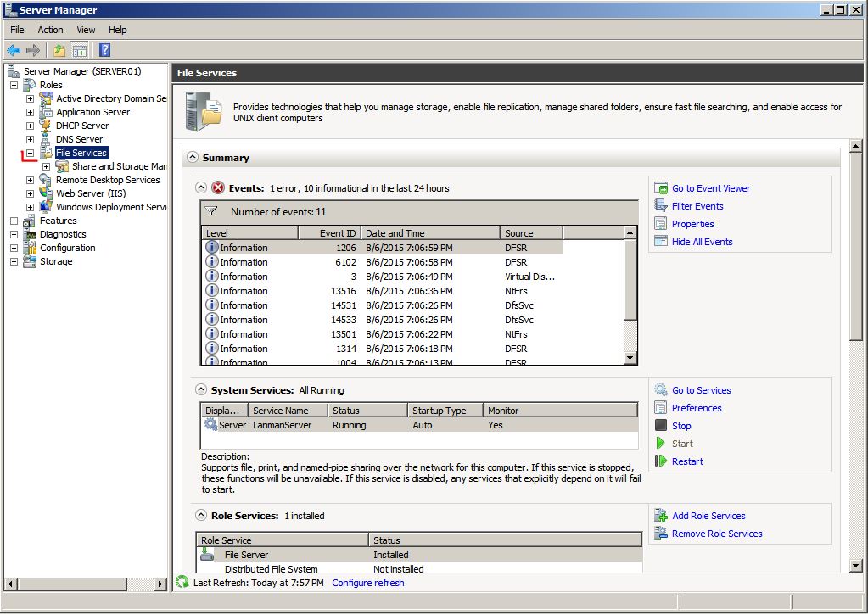Click the Remove Role Services link
Image resolution: width=868 pixels, height=615 pixels.
[717, 534]
